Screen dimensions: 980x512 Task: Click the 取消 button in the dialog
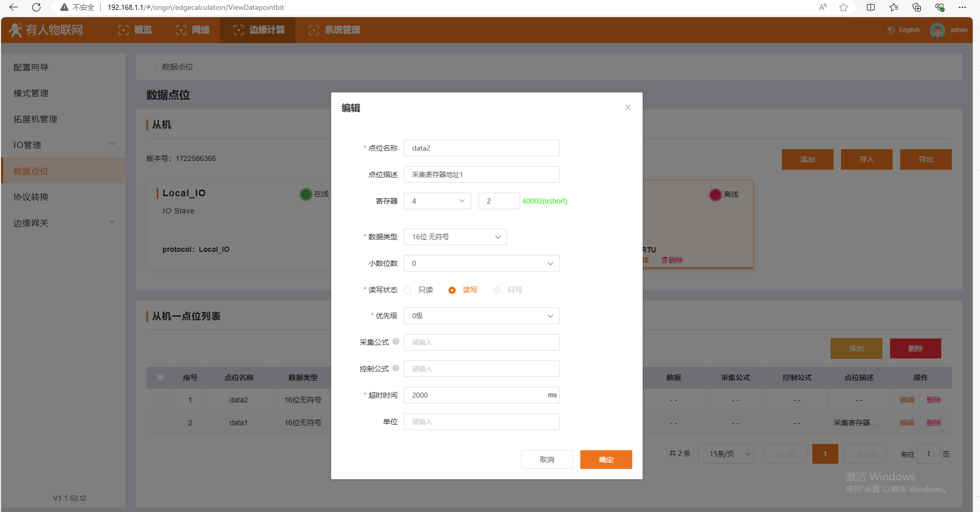pos(547,460)
